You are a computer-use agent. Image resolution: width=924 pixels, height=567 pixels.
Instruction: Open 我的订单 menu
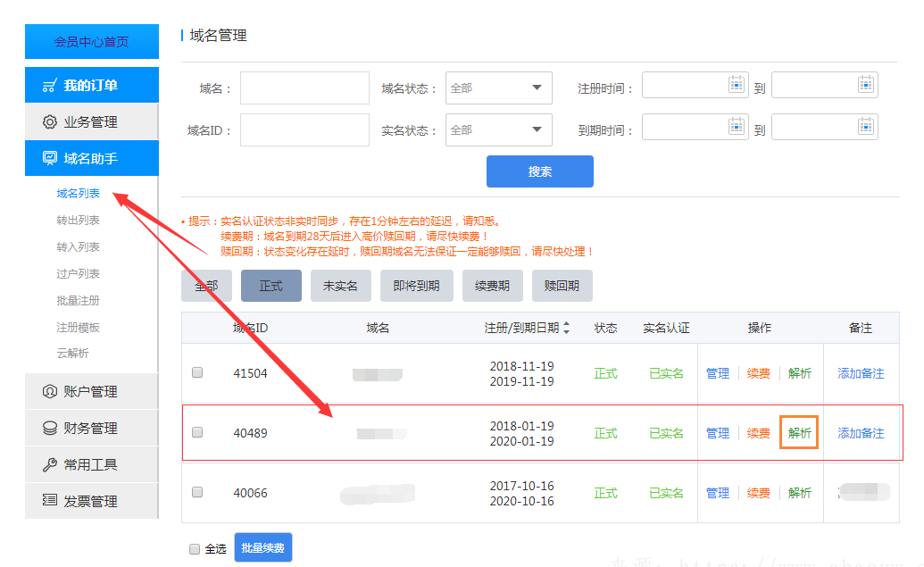point(92,85)
